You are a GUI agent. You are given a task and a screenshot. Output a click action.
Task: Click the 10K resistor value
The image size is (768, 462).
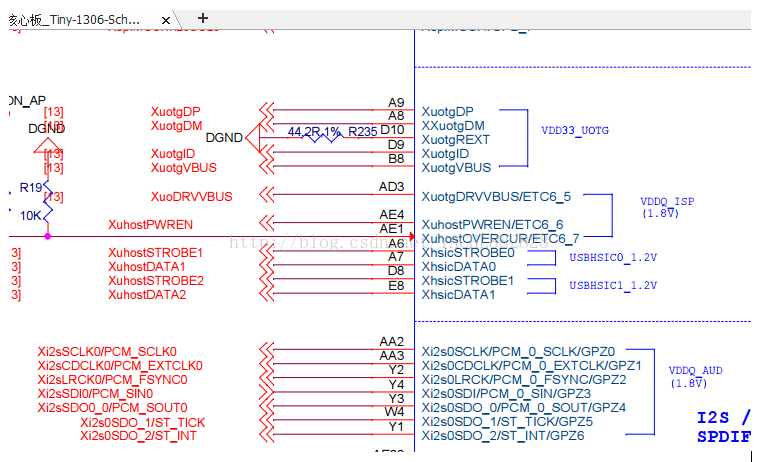click(x=30, y=216)
